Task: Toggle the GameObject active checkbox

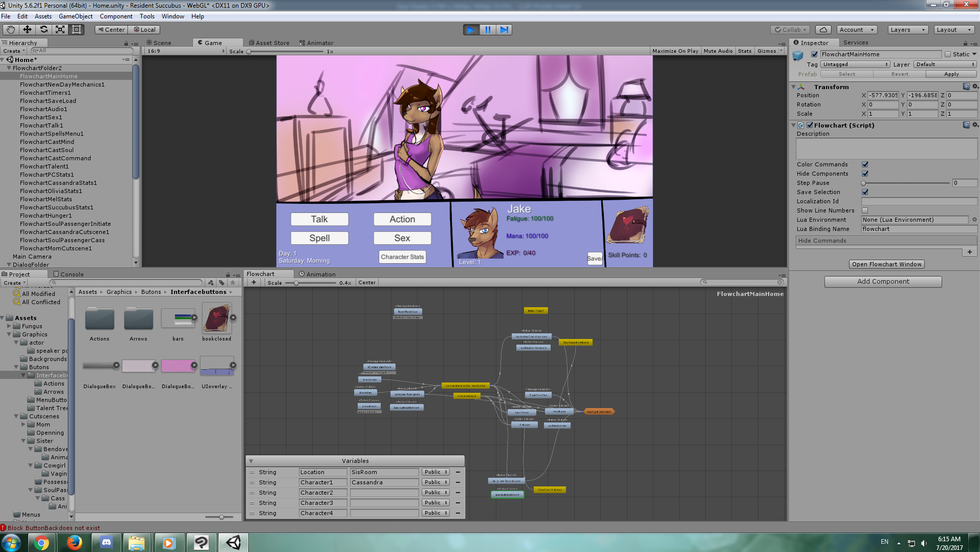Action: point(814,54)
